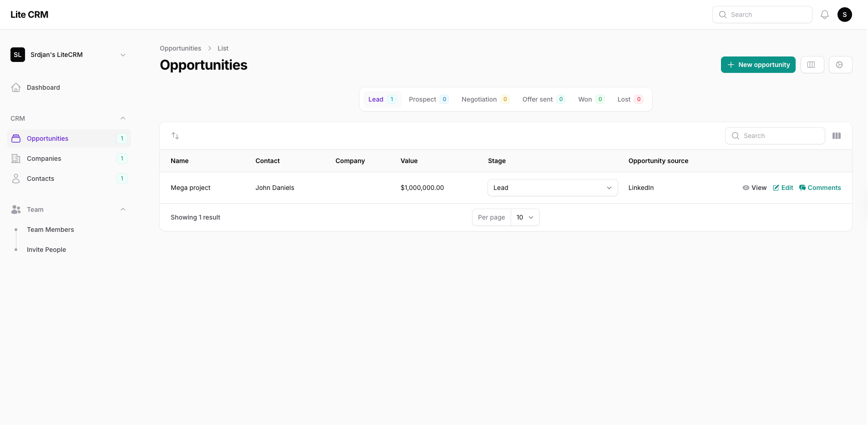Collapse the CRM section in sidebar
The width and height of the screenshot is (868, 425).
pyautogui.click(x=122, y=118)
